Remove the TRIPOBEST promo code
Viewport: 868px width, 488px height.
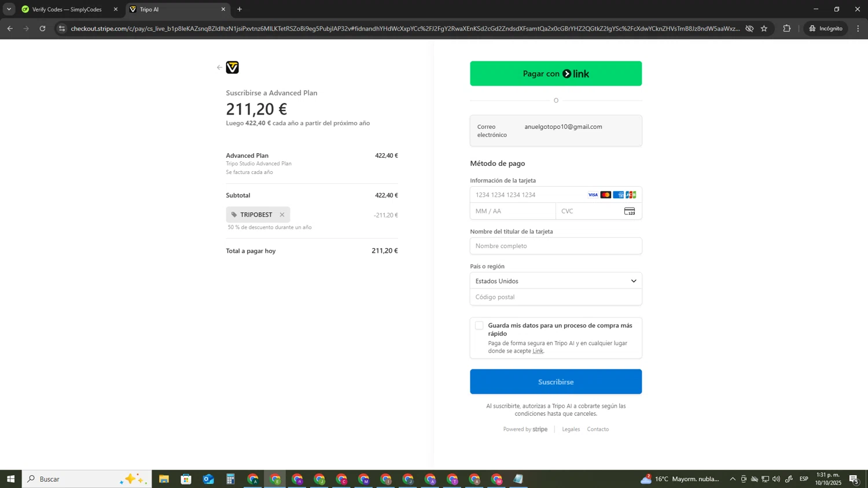coord(282,215)
